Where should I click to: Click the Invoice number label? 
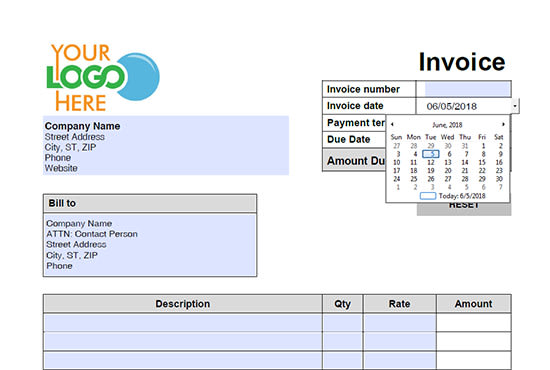pyautogui.click(x=363, y=89)
